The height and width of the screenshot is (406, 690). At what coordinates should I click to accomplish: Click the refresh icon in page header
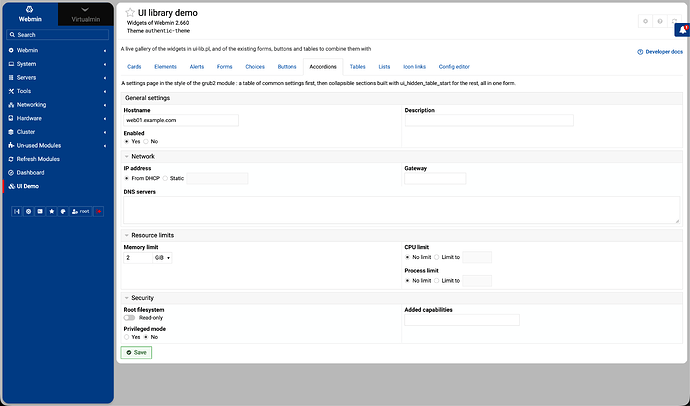coord(674,21)
